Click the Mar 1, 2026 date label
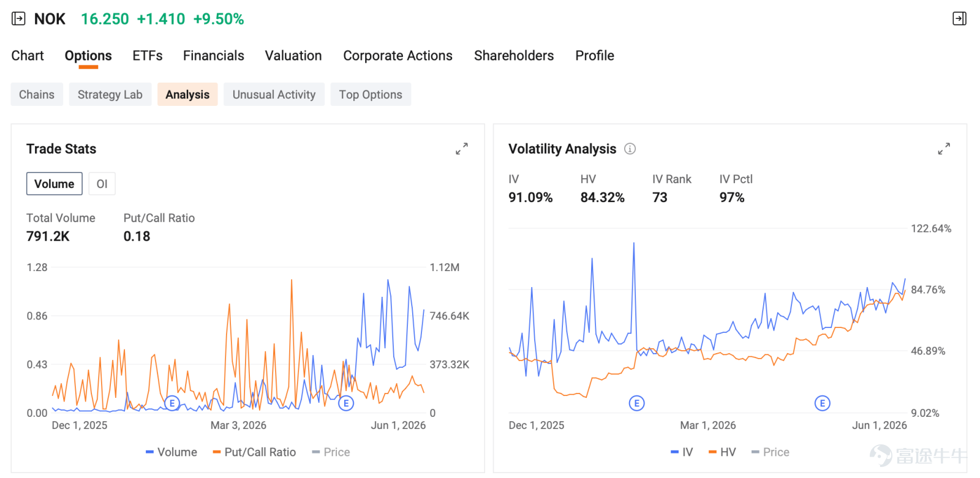This screenshot has height=478, width=980. tap(708, 425)
